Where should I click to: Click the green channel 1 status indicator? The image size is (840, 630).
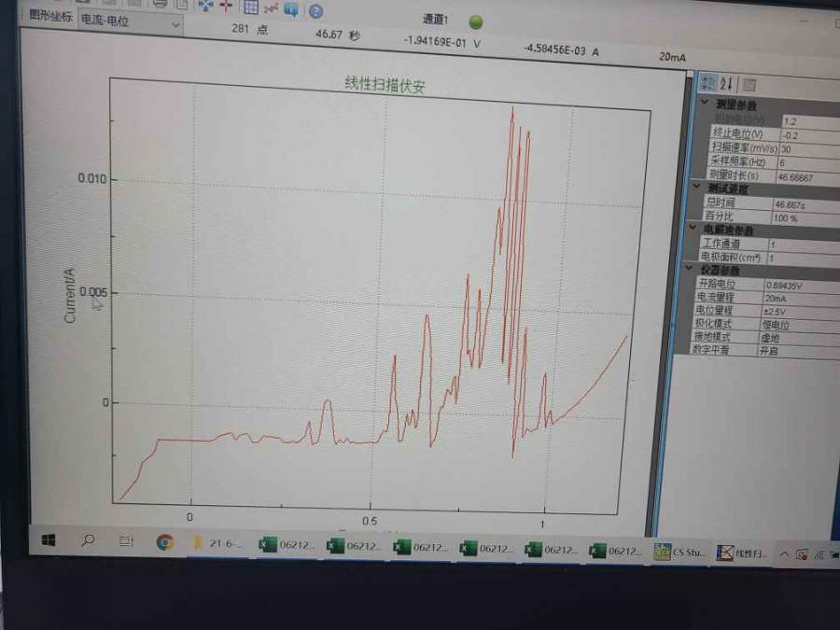pyautogui.click(x=476, y=21)
